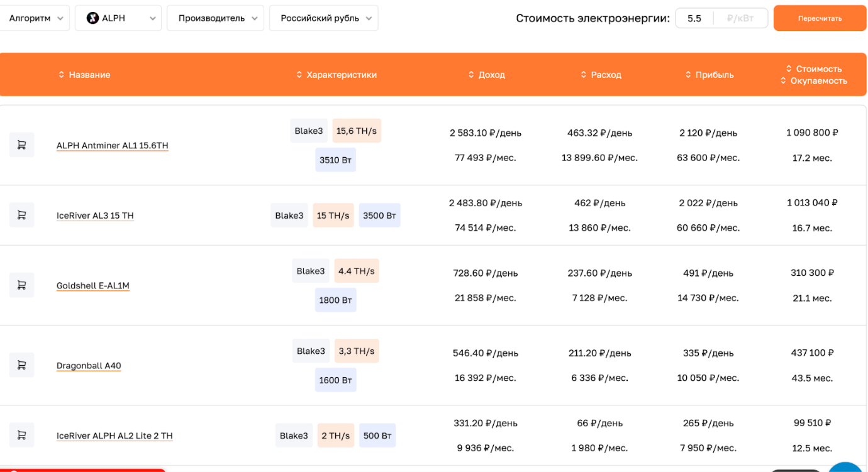The height and width of the screenshot is (472, 868).
Task: Click the 2 120 ₽/день profit value
Action: (x=708, y=133)
